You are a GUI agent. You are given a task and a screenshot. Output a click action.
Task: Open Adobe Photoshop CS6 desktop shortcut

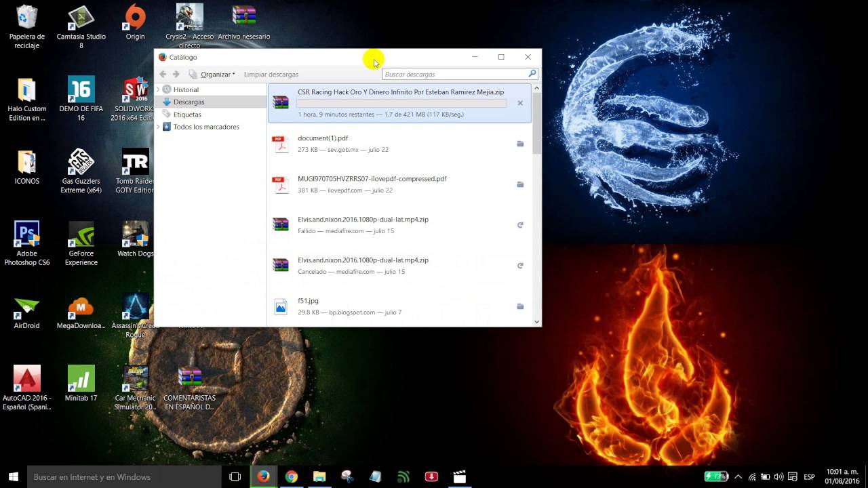[x=27, y=244]
